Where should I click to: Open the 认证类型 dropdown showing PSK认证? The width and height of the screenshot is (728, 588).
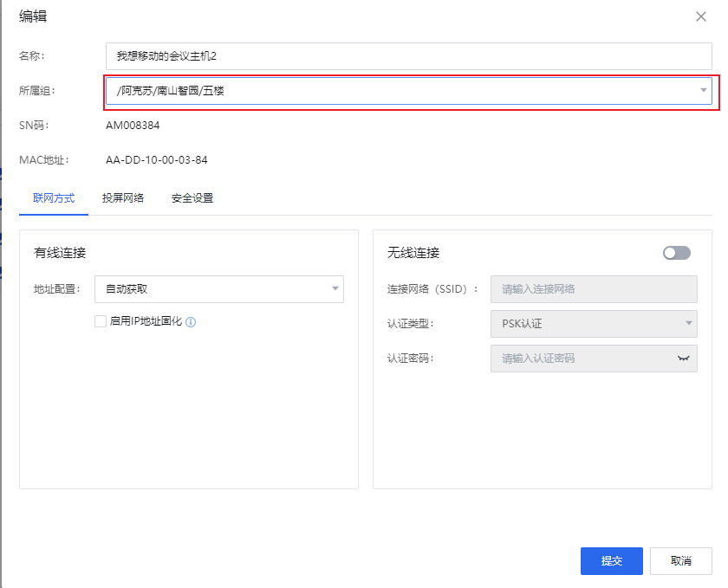coord(594,324)
